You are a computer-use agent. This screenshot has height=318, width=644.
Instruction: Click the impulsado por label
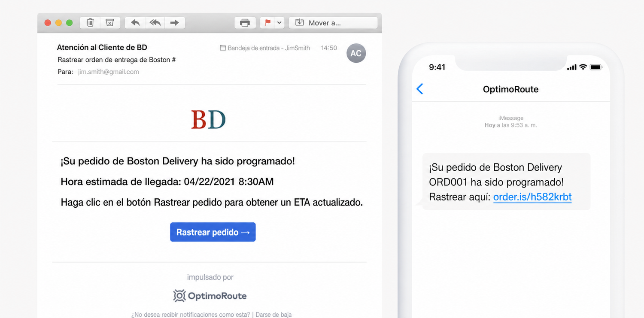point(210,277)
